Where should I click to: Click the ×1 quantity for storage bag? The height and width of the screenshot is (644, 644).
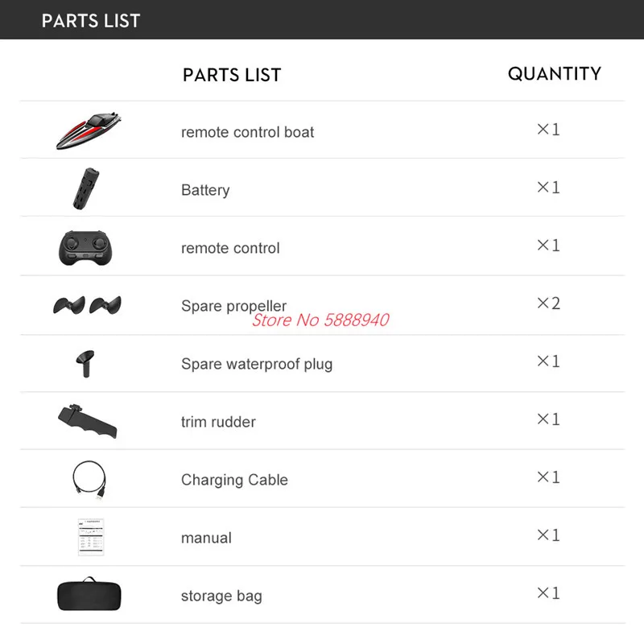tap(548, 593)
